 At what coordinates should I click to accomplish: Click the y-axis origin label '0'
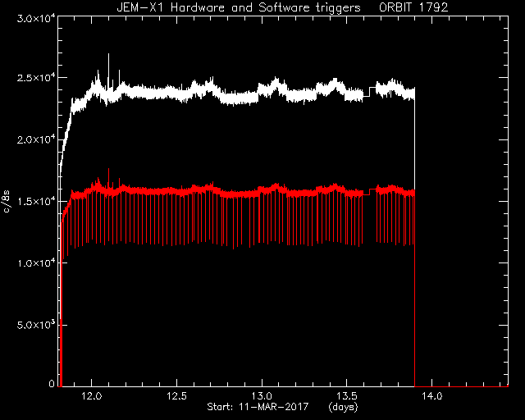pyautogui.click(x=52, y=384)
